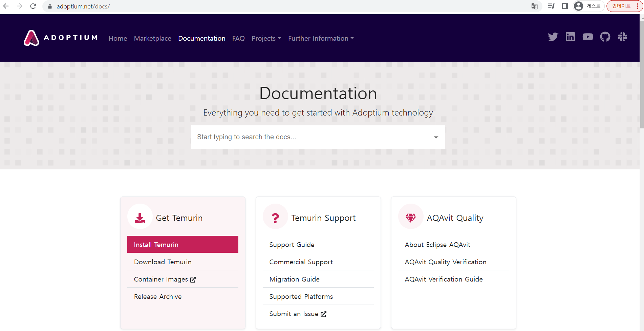Open Google Translate icon in address bar
Image resolution: width=644 pixels, height=331 pixels.
coord(534,6)
